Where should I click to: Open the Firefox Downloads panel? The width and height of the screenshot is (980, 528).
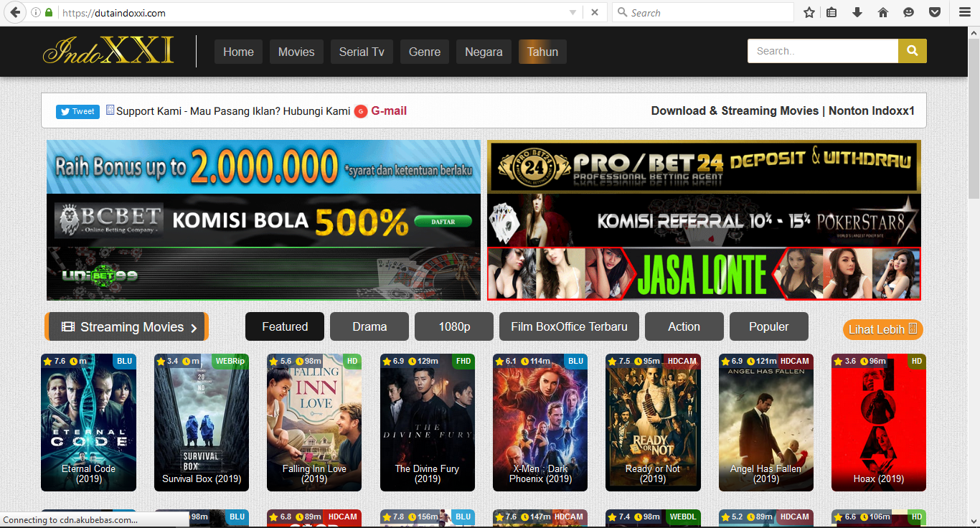coord(857,12)
